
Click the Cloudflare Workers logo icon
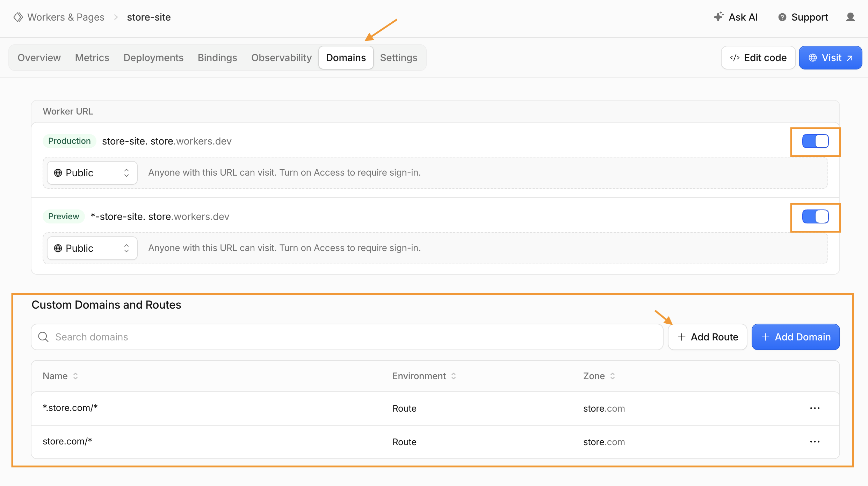[18, 17]
